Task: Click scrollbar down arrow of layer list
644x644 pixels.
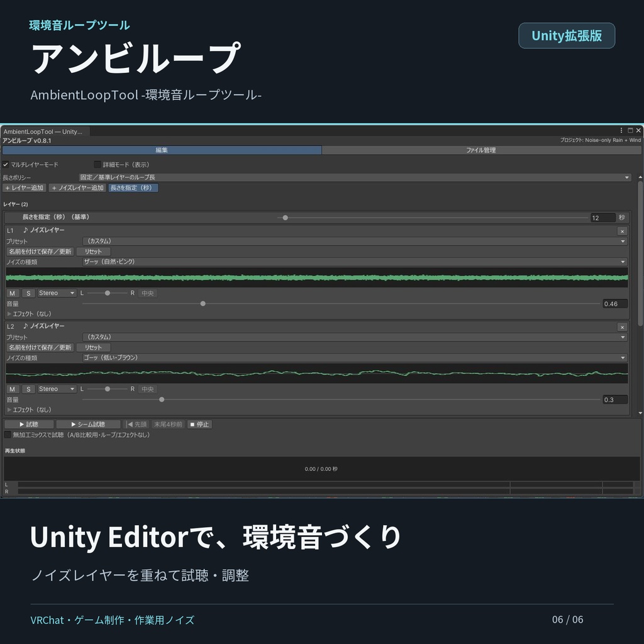Action: (x=640, y=413)
